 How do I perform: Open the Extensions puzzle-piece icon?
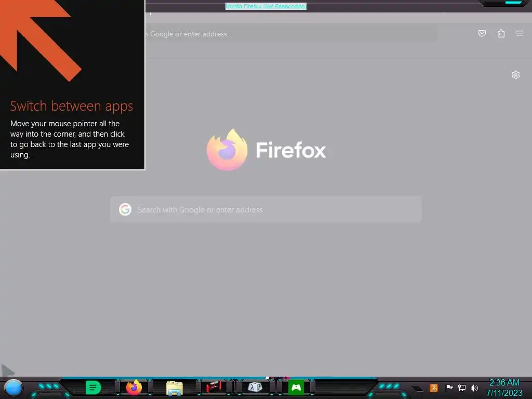click(x=501, y=33)
